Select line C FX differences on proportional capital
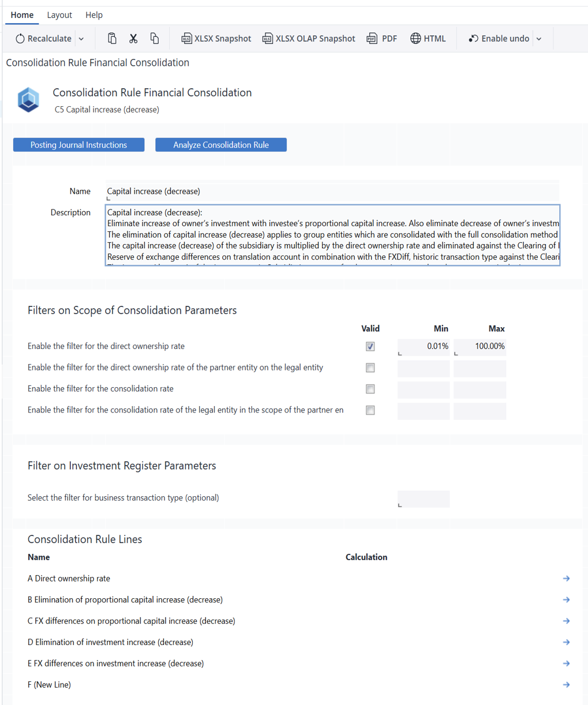588x705 pixels. (x=132, y=621)
